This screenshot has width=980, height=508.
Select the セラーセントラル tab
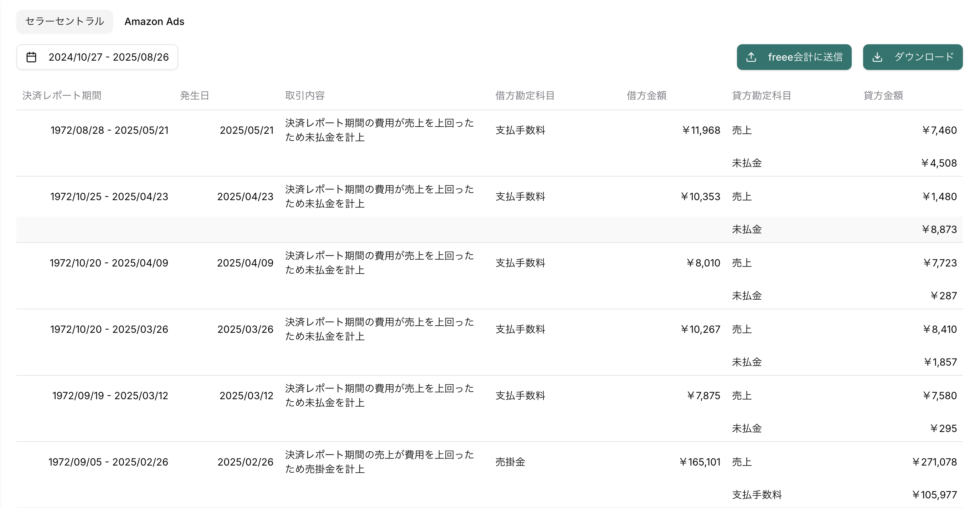[x=64, y=21]
